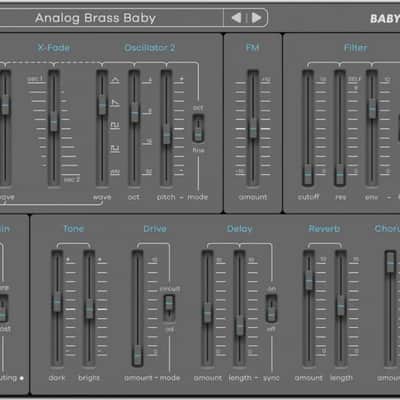Click the Delay section title
400x400 pixels.
(x=239, y=229)
